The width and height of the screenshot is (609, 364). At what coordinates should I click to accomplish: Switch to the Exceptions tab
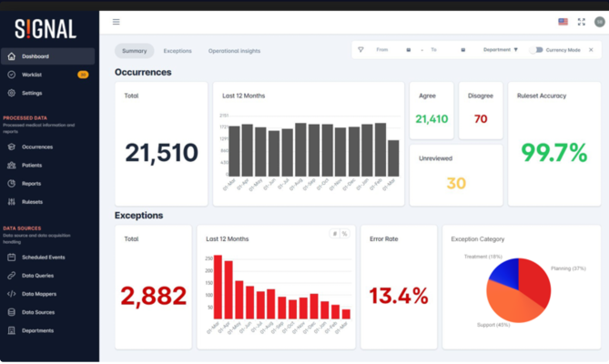click(x=178, y=51)
